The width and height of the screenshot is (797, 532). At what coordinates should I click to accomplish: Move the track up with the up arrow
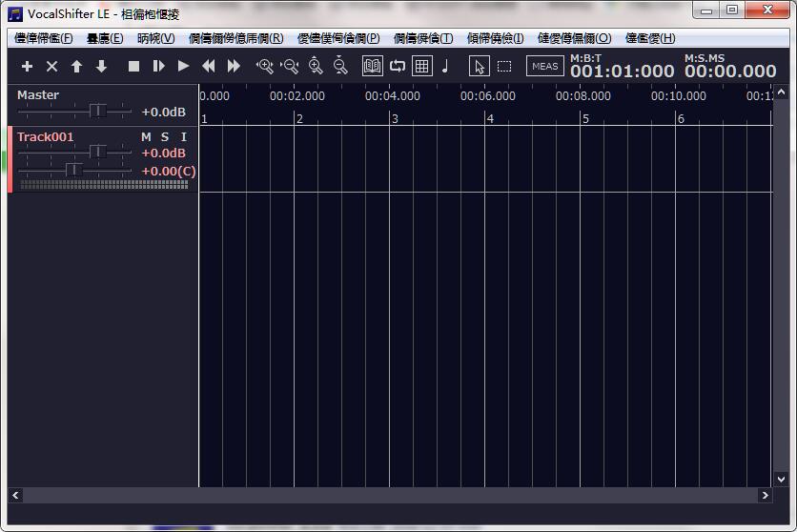point(76,67)
